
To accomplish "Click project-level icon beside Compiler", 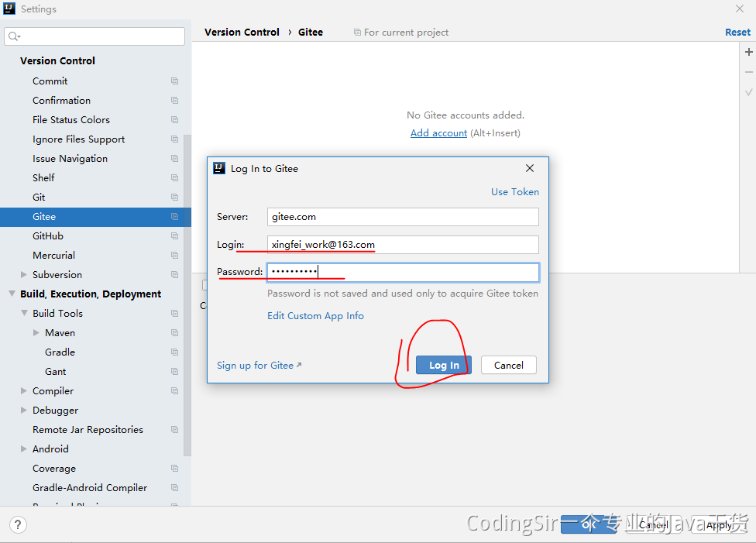I will point(174,390).
